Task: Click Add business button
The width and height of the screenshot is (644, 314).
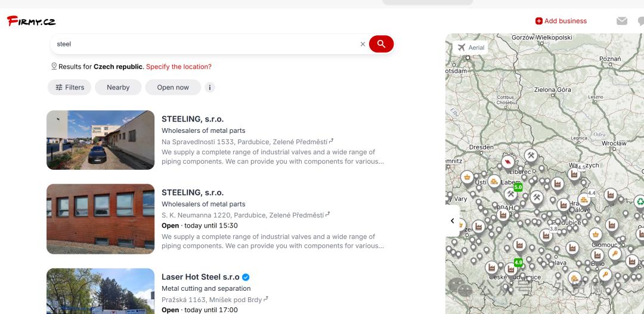Action: (561, 21)
